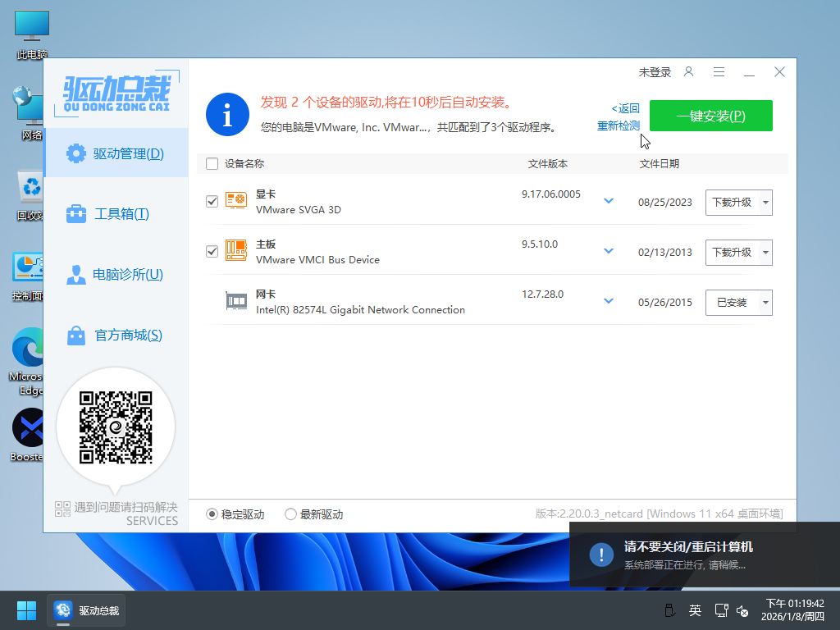Toggle the select-all checkbox beside 设备名称
The height and width of the screenshot is (630, 840).
(212, 163)
